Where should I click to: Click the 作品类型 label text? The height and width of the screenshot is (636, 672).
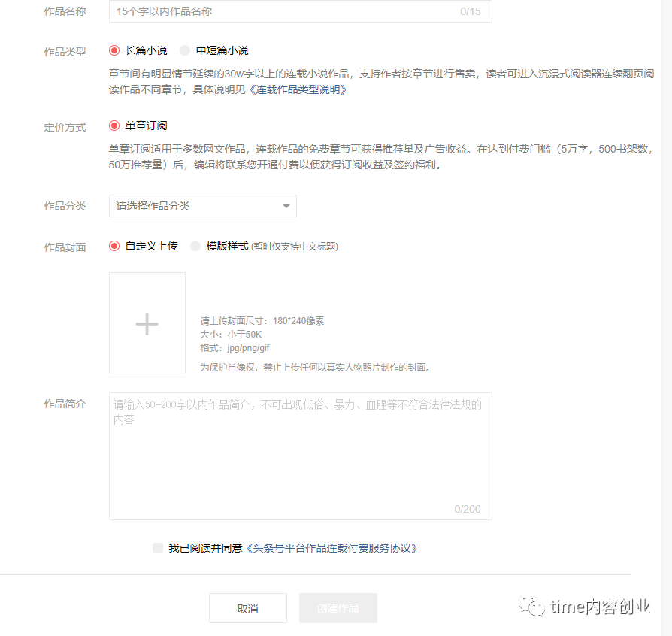(x=65, y=52)
